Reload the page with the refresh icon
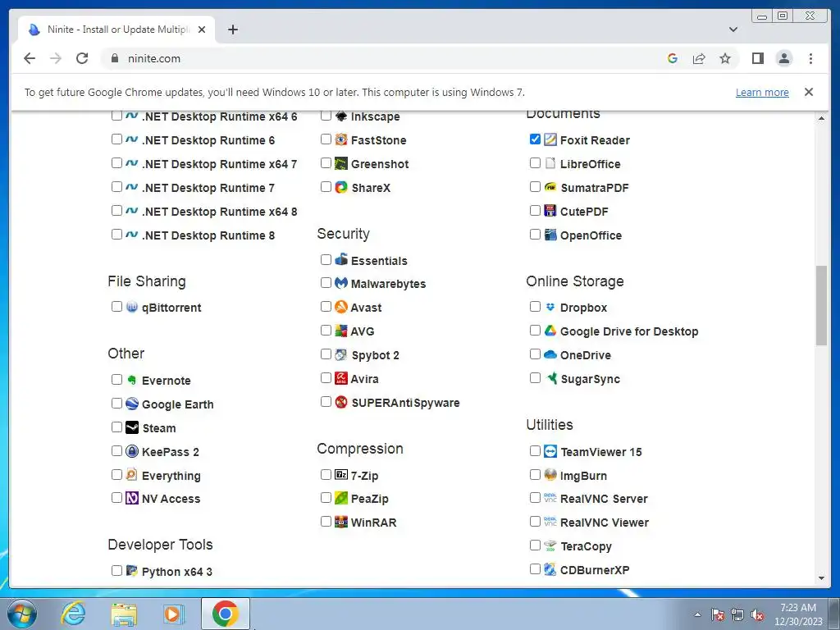 coord(82,58)
